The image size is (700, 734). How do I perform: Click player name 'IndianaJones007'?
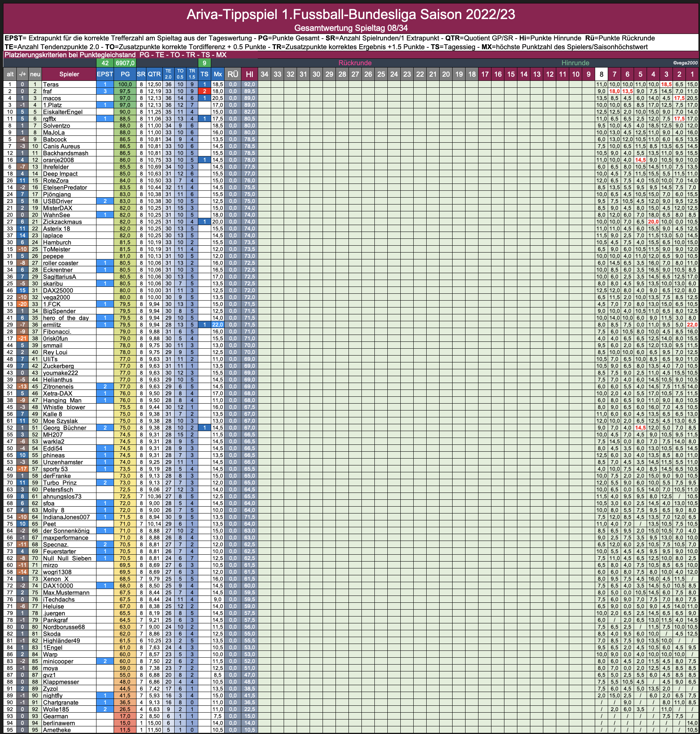click(66, 517)
